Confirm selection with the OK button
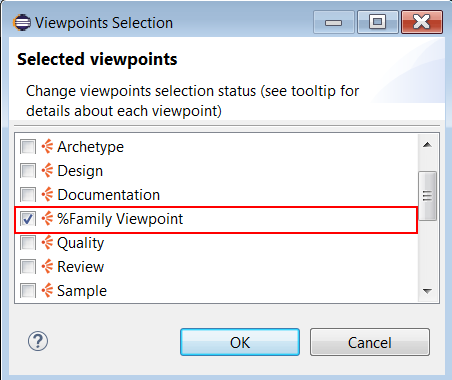Screen dimensions: 452x380 point(240,342)
